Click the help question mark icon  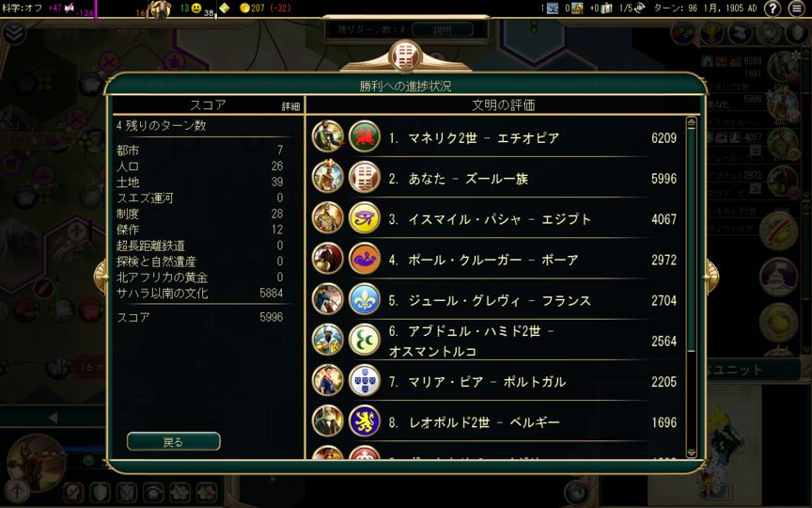click(x=773, y=8)
